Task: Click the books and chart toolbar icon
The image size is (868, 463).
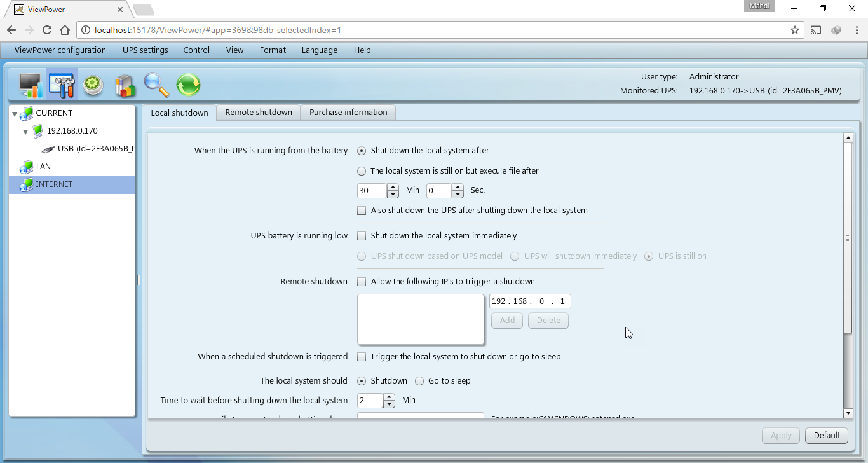Action: pos(125,85)
